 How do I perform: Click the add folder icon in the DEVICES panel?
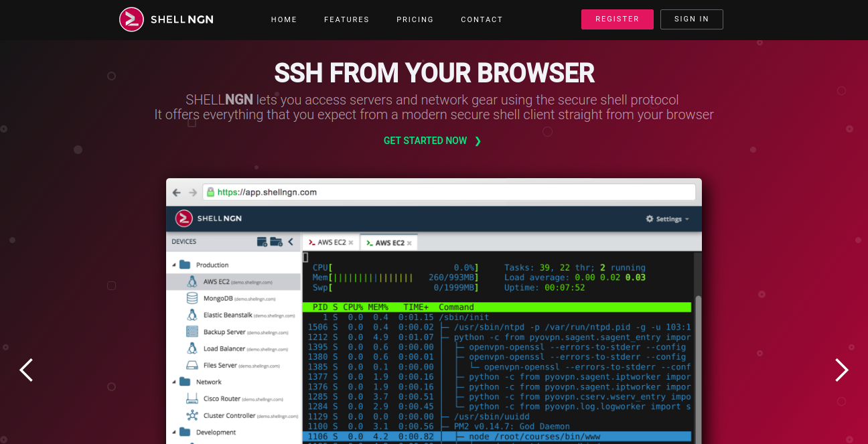coord(277,242)
